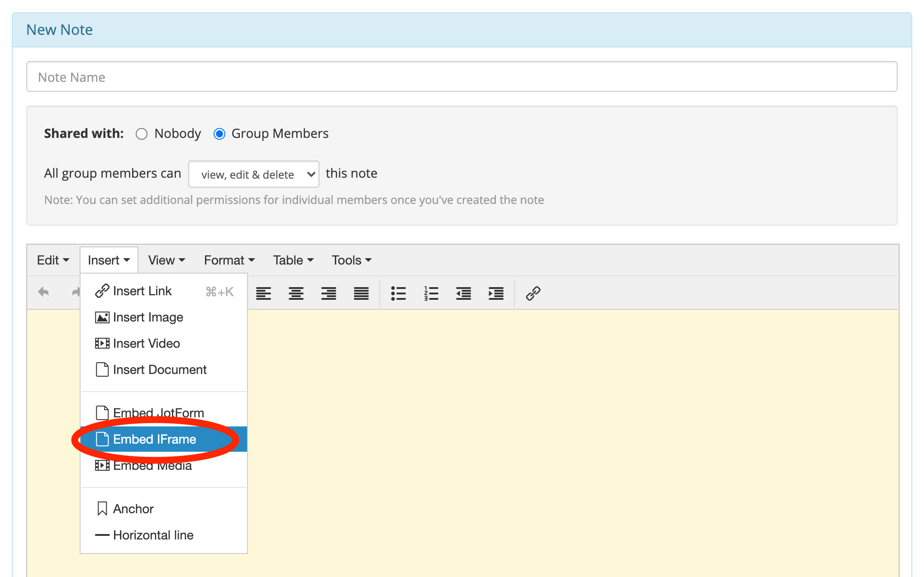Click the Note Name text field
This screenshot has height=577, width=924.
click(462, 77)
